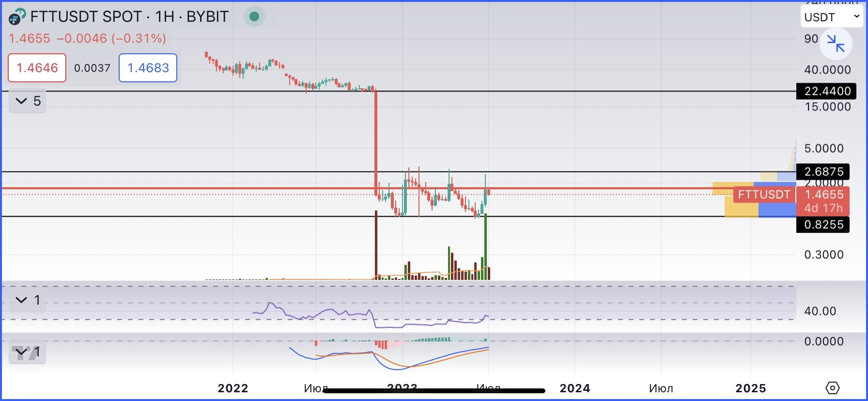Click the price change −0.0046 (−0.31%) text
This screenshot has width=868, height=401.
pyautogui.click(x=111, y=38)
